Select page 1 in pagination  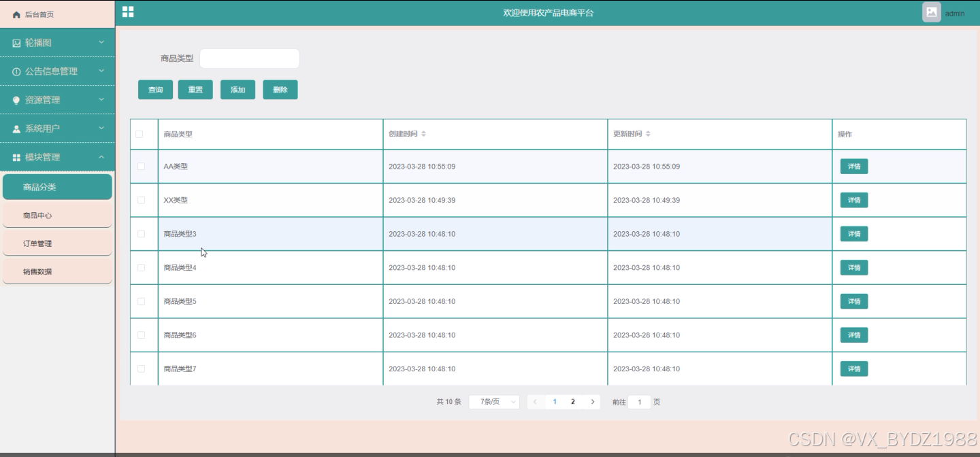coord(555,402)
